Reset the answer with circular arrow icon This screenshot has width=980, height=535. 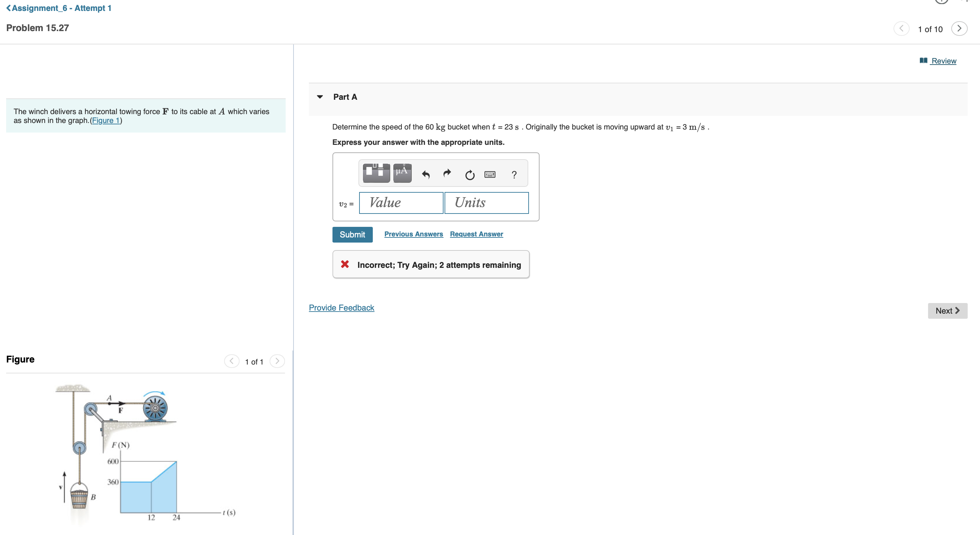point(470,175)
